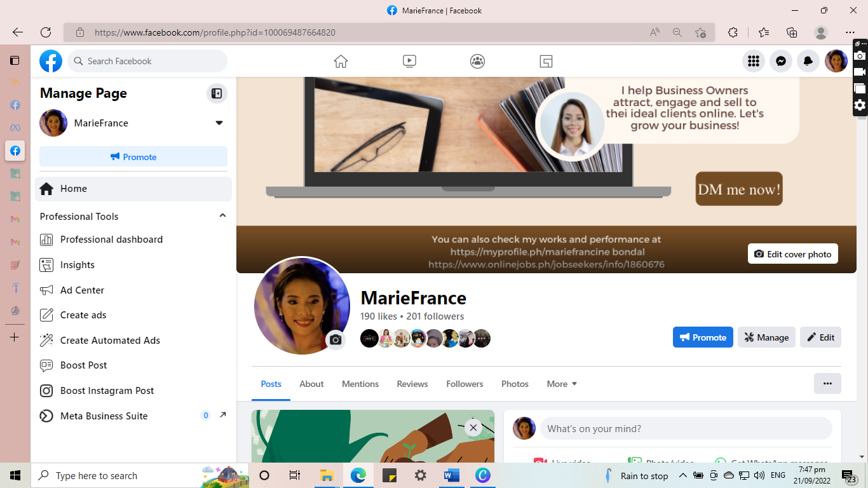Zoom out using the address bar magnifier
Image resolution: width=868 pixels, height=488 pixels.
click(677, 32)
